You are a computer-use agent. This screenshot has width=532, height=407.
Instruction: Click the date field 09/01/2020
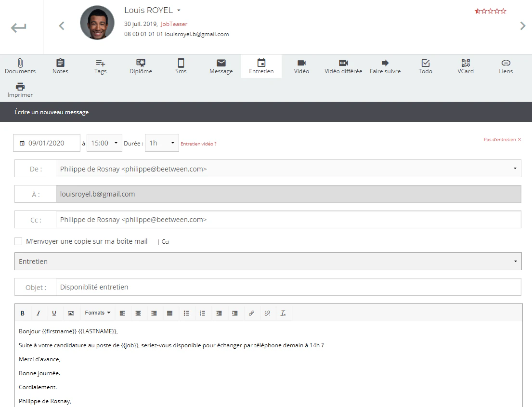(x=47, y=143)
